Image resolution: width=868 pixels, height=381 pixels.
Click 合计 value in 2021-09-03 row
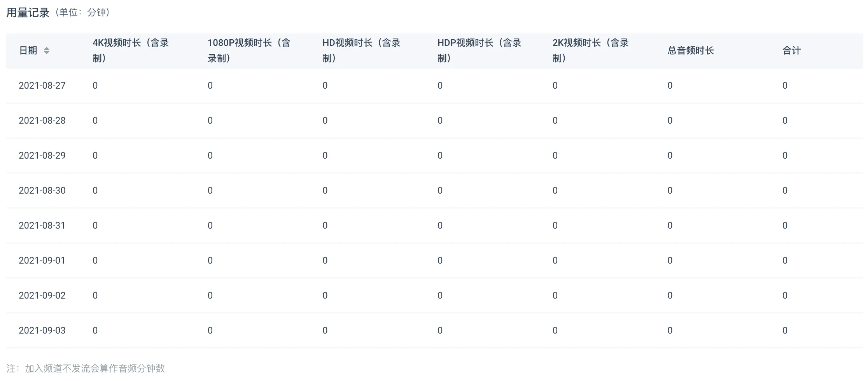[x=785, y=330]
